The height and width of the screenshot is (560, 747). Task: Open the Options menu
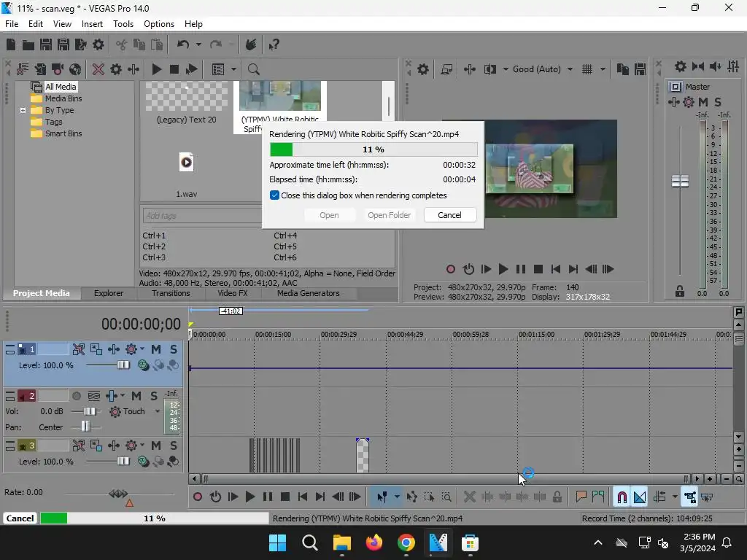click(x=158, y=24)
